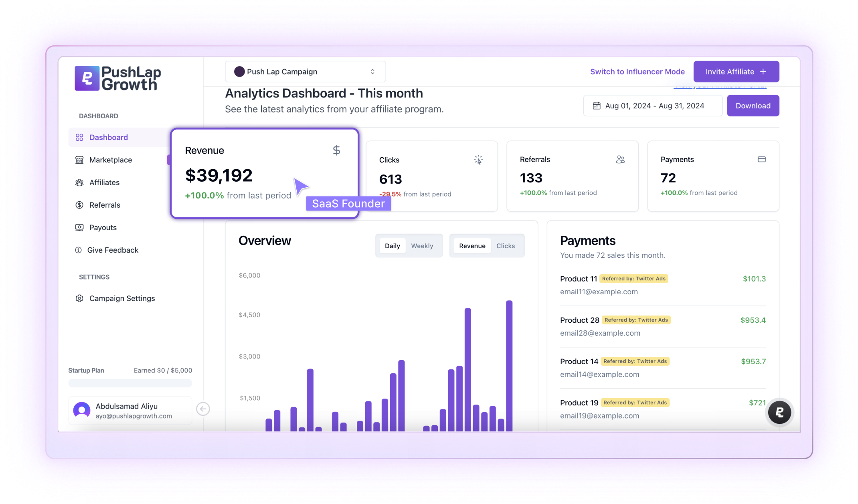Click the Product 14 payment row

tap(663, 368)
